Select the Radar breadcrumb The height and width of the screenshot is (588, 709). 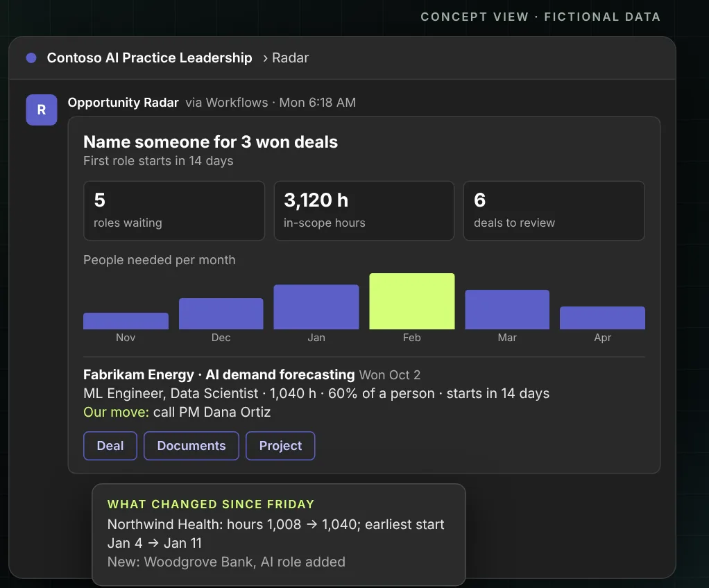290,58
